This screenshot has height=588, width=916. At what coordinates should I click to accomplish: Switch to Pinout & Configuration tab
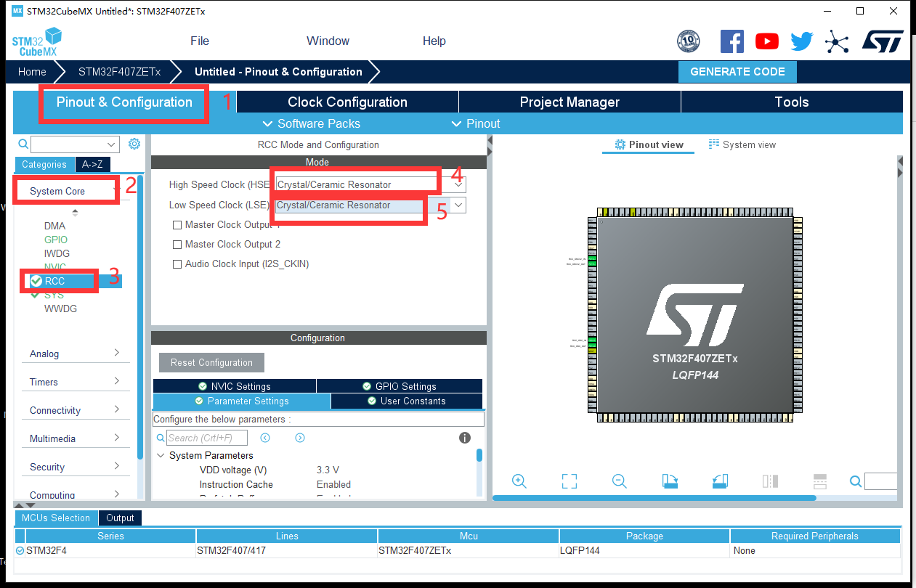[124, 102]
